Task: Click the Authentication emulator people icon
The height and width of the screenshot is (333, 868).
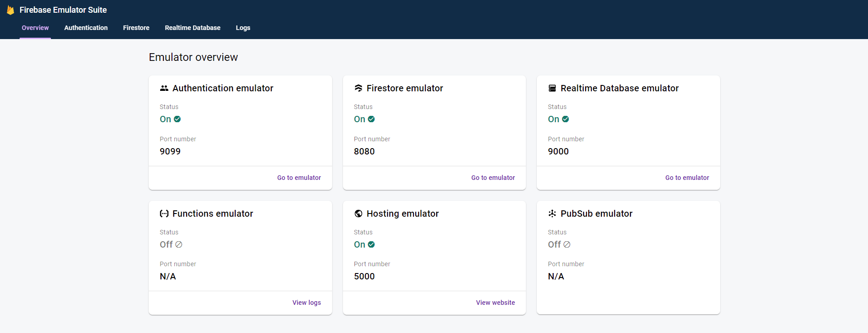Action: coord(164,88)
